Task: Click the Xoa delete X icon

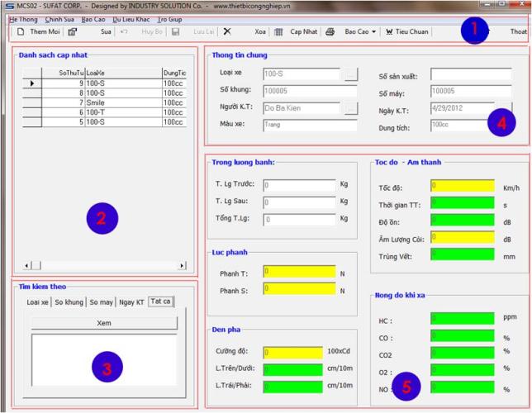Action: pos(227,32)
